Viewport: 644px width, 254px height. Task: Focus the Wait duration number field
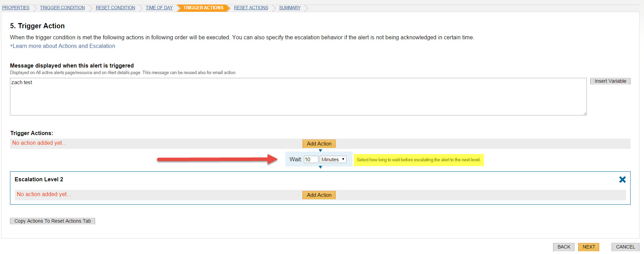(x=311, y=160)
